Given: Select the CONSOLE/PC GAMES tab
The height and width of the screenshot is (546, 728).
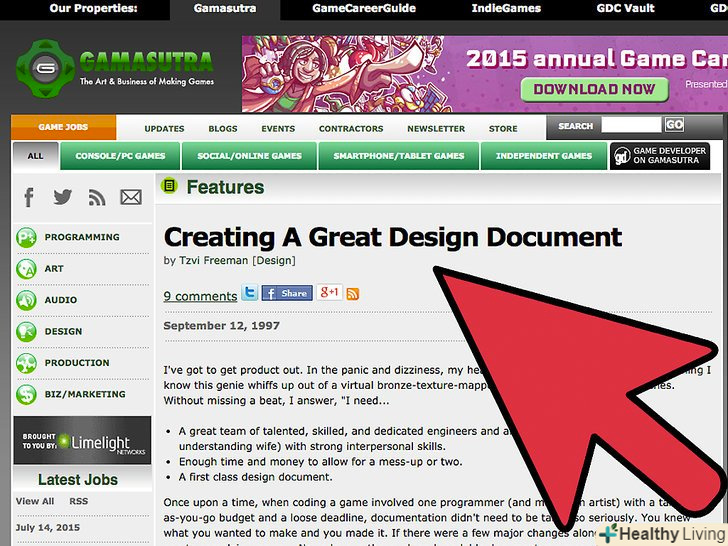Looking at the screenshot, I should [120, 156].
